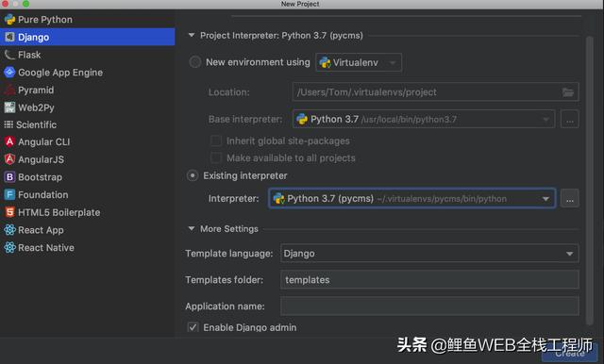Click the Python icon in Interpreter combo box
The height and width of the screenshot is (364, 604).
pyautogui.click(x=278, y=199)
